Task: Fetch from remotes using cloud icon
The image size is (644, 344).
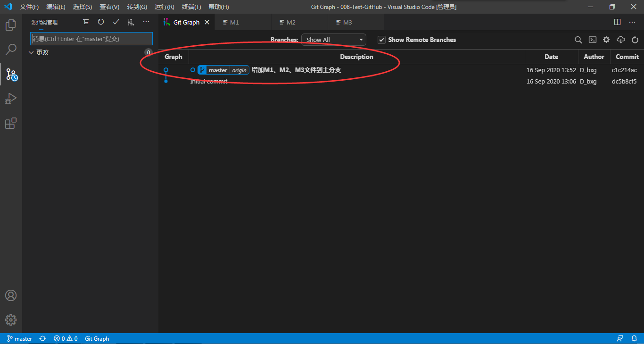Action: click(x=621, y=40)
